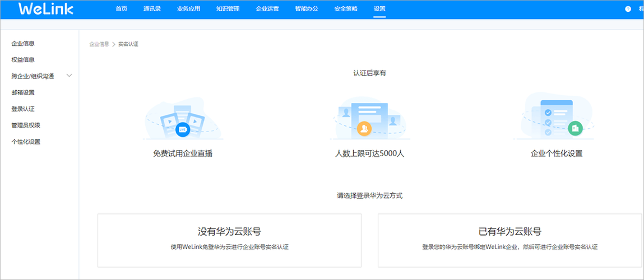644x280 pixels.
Task: Open 管理员权限 in sidebar
Action: click(26, 125)
